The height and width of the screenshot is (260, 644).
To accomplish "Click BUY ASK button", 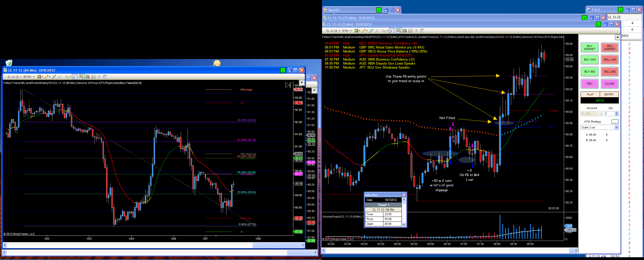I will (x=590, y=60).
